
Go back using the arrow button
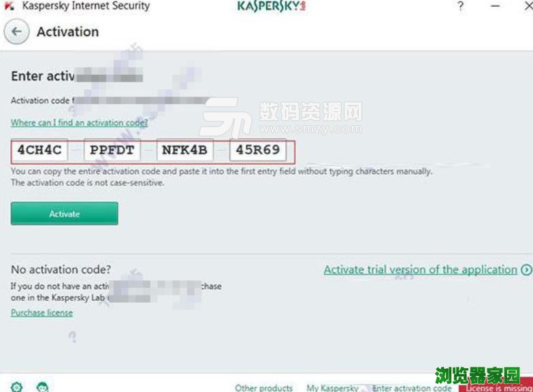point(16,31)
